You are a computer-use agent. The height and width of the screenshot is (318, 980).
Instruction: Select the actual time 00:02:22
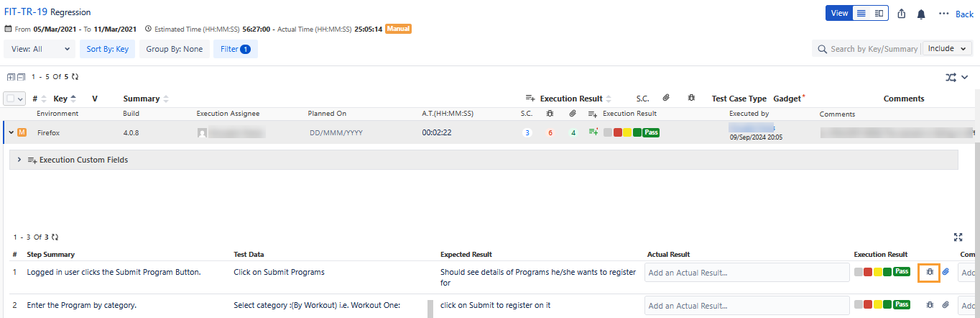click(437, 133)
